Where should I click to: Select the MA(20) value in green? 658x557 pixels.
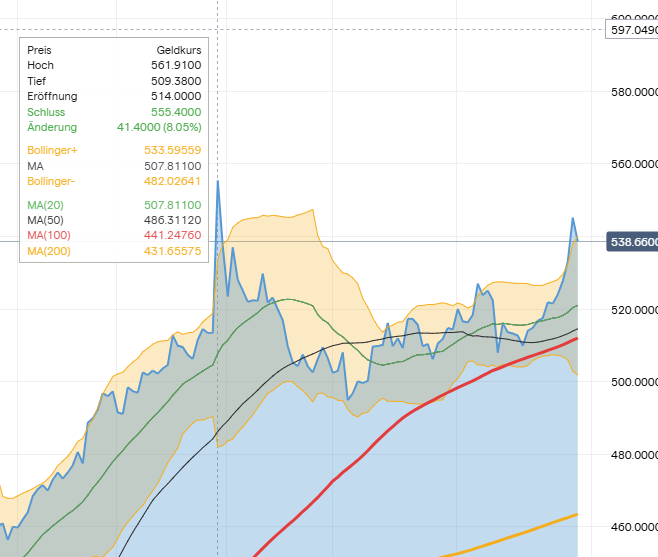click(172, 205)
